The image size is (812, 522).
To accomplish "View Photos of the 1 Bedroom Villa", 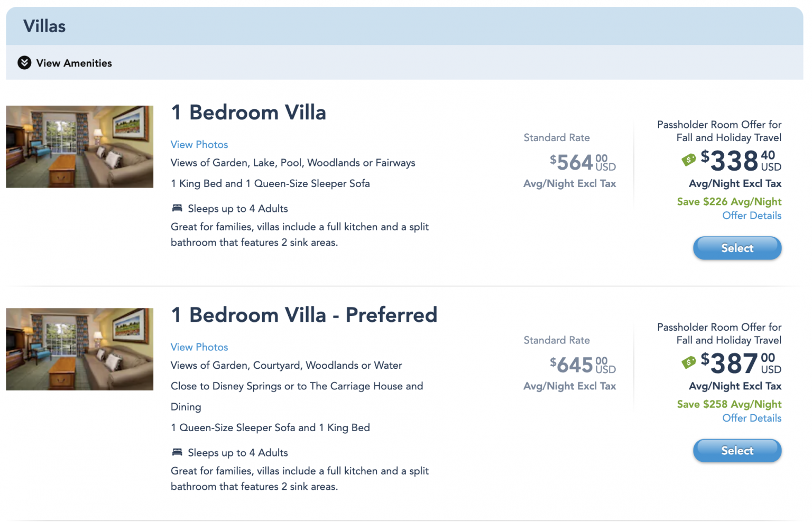I will point(199,144).
